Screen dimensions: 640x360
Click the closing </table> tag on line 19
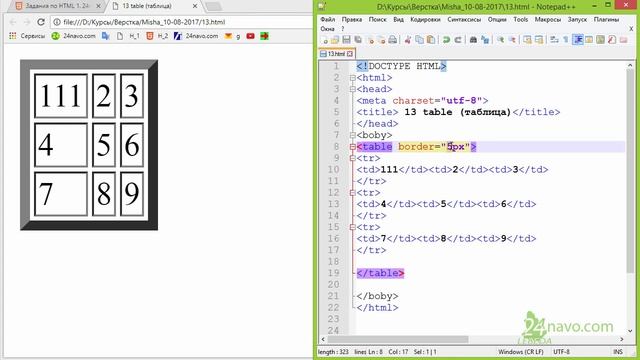tap(380, 273)
